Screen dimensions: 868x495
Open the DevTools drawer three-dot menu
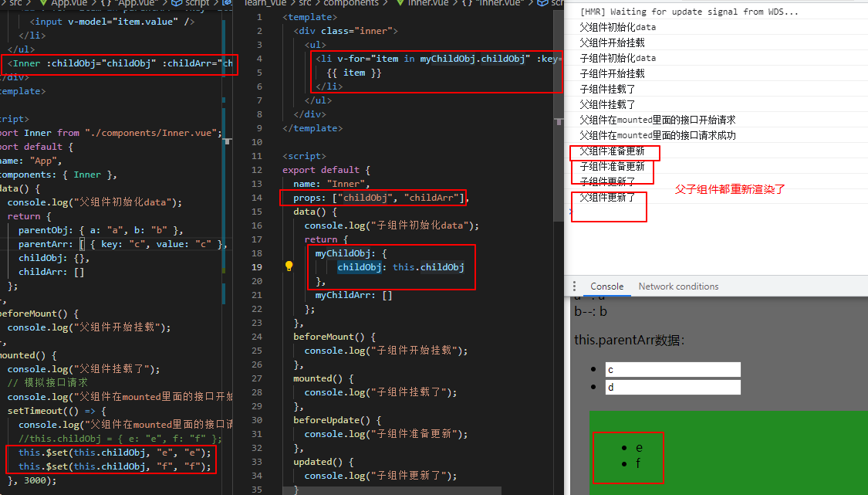[574, 286]
